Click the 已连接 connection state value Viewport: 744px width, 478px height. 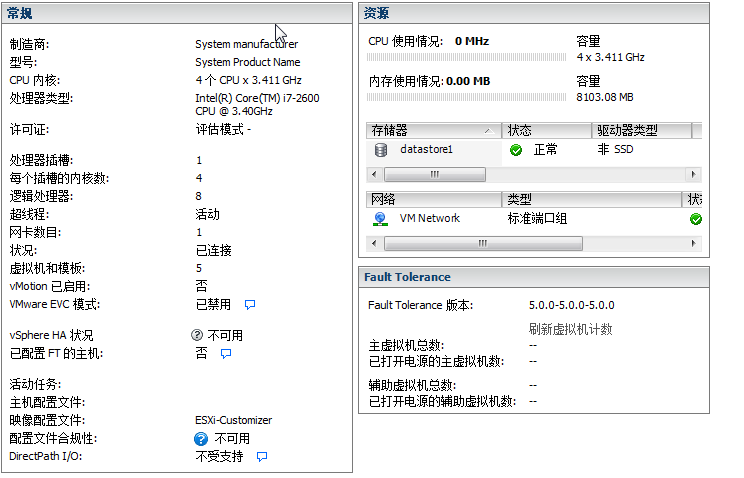(x=214, y=250)
